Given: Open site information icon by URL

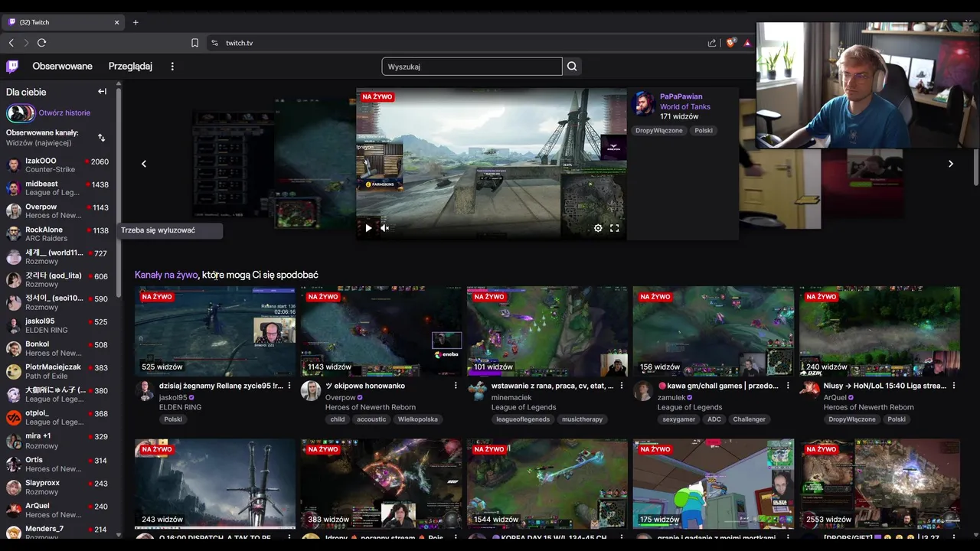Looking at the screenshot, I should [x=214, y=43].
